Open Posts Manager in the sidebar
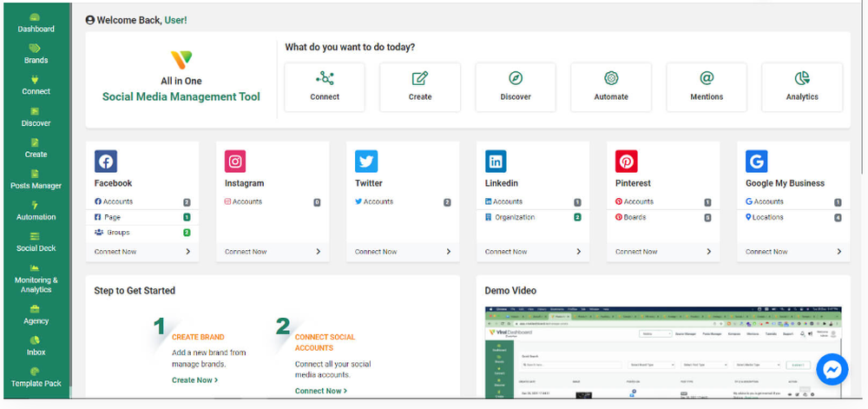The width and height of the screenshot is (868, 409). click(36, 180)
